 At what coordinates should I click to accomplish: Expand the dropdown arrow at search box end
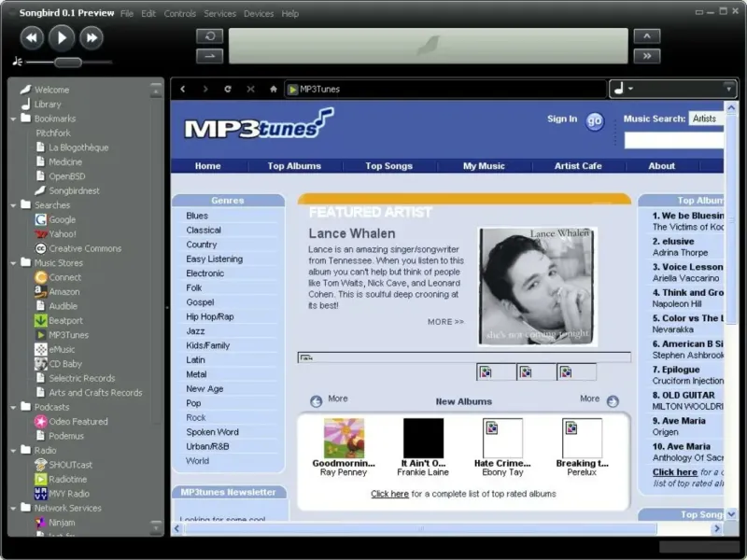(728, 89)
